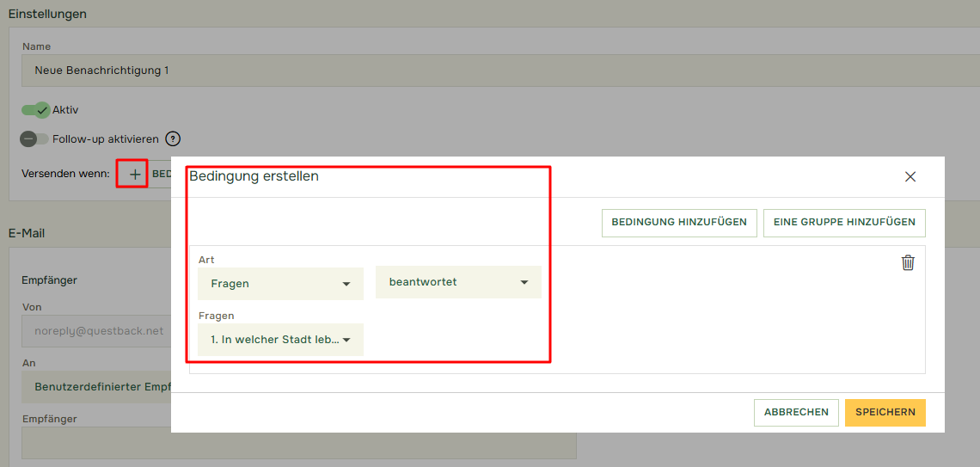Screen dimensions: 980x467
Task: Open the Follow-up help question mark
Action: [x=173, y=138]
